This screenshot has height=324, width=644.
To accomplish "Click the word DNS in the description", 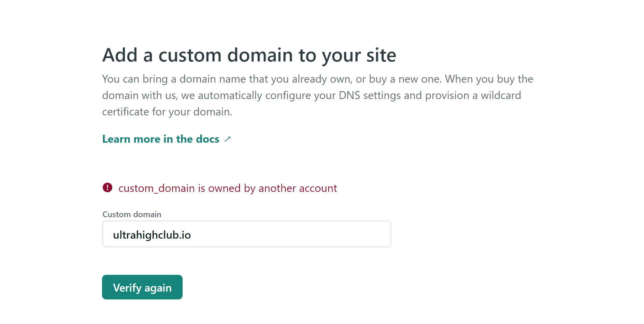I will point(349,95).
